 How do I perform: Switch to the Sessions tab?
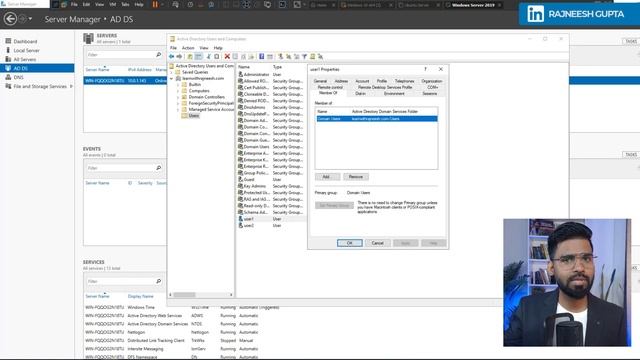pos(429,93)
